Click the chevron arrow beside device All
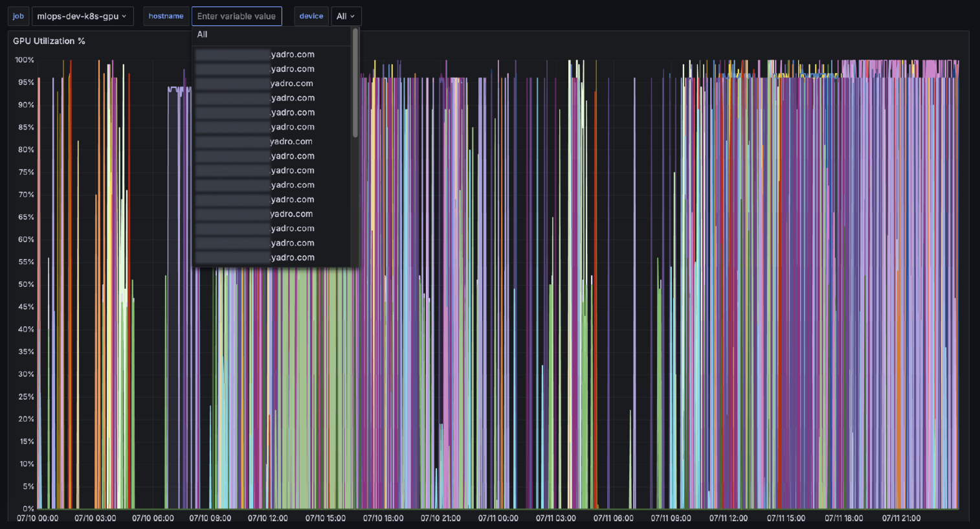The width and height of the screenshot is (980, 529). (353, 16)
